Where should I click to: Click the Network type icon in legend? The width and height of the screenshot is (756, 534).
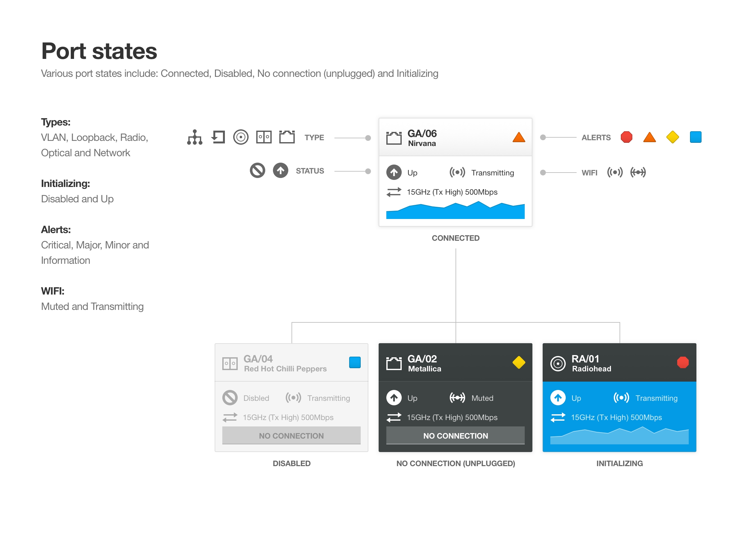pyautogui.click(x=287, y=137)
